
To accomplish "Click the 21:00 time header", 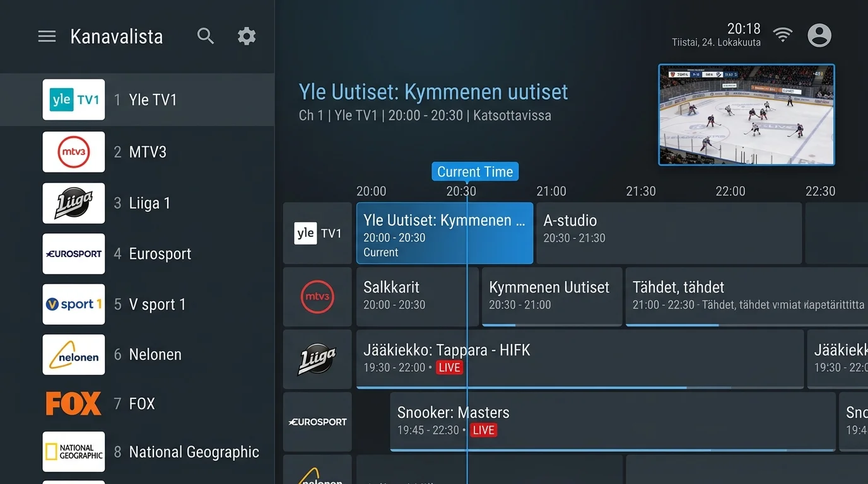I will click(x=551, y=191).
